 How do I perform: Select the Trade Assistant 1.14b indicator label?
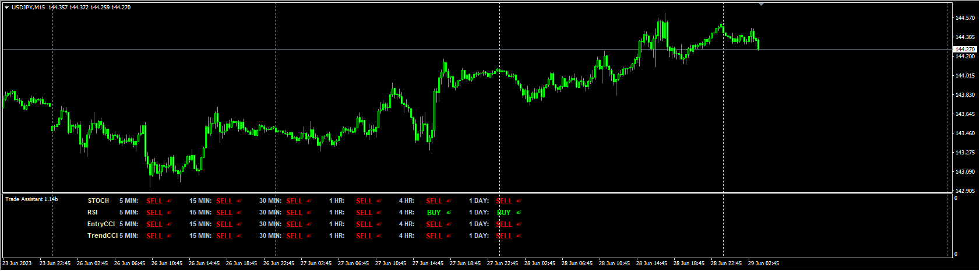[31, 199]
